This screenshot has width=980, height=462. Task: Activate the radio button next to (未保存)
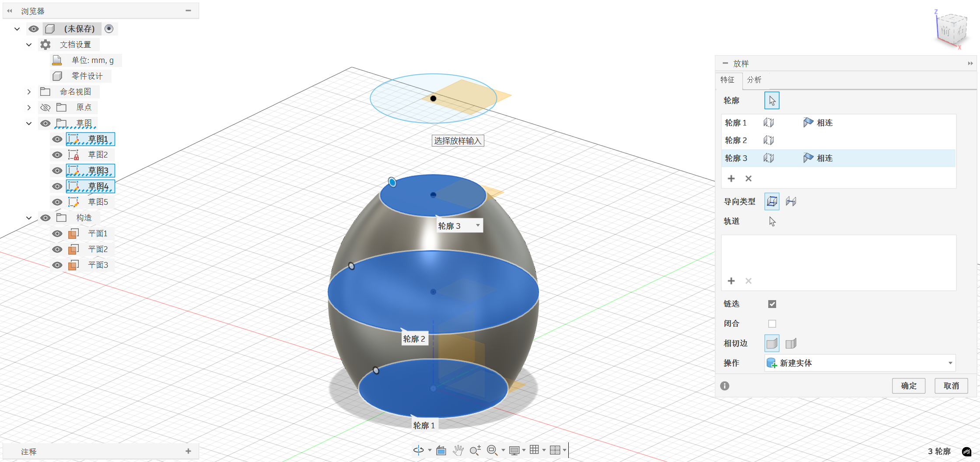coord(109,28)
